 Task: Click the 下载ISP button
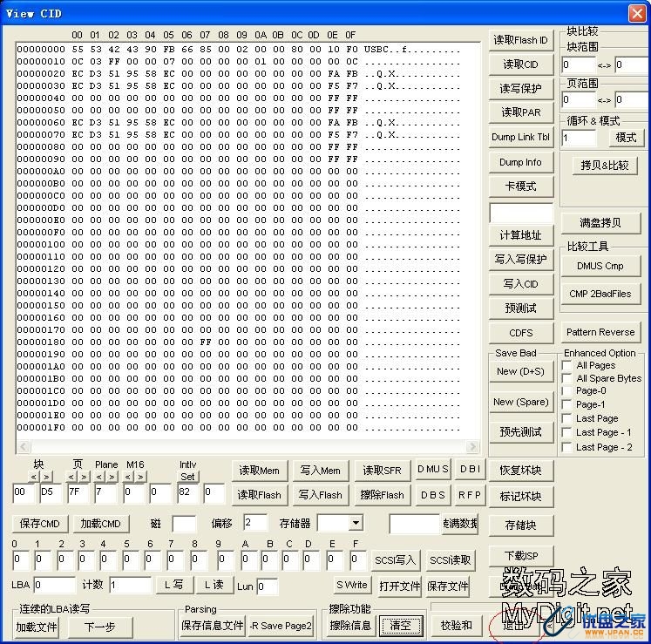coord(521,556)
